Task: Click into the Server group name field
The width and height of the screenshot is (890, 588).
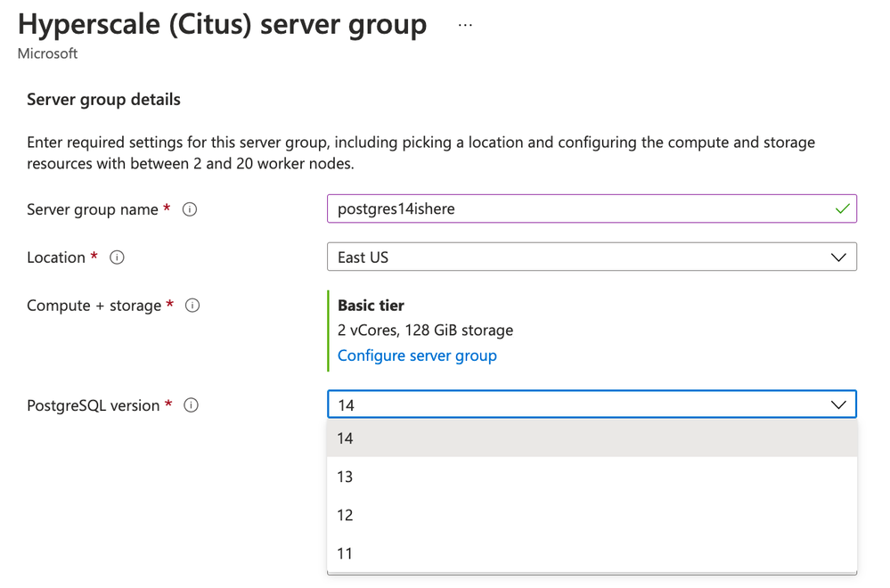Action: tap(592, 208)
